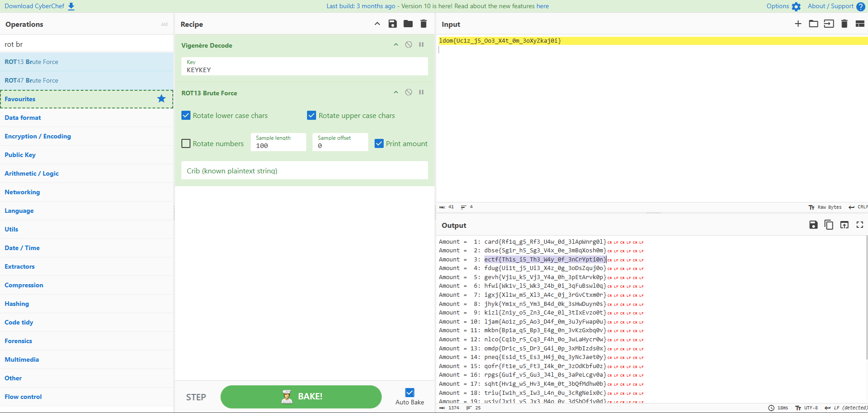Viewport: 868px width, 413px height.
Task: Open the Forensics category
Action: [x=87, y=341]
